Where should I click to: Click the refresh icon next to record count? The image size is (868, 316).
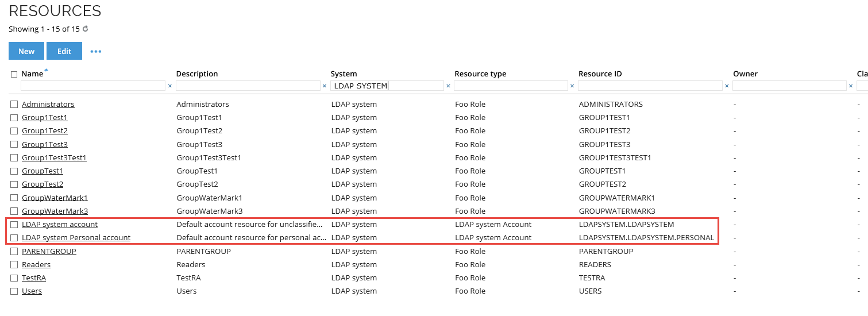(86, 29)
